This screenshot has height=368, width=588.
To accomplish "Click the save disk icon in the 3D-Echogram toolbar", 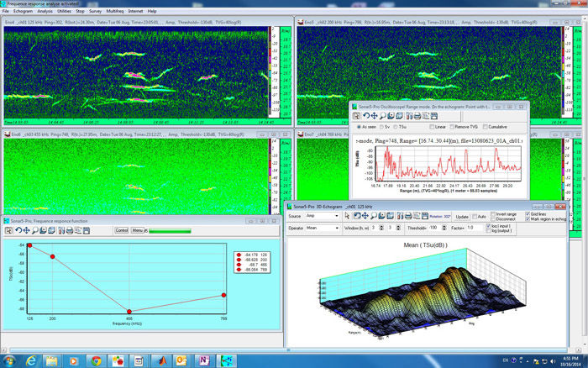I will [x=424, y=216].
